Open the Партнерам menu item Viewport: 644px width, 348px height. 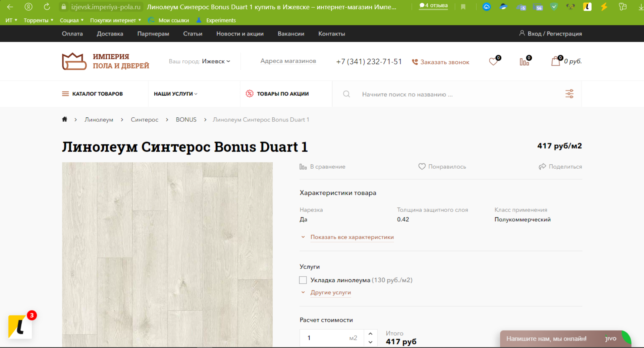click(x=153, y=34)
